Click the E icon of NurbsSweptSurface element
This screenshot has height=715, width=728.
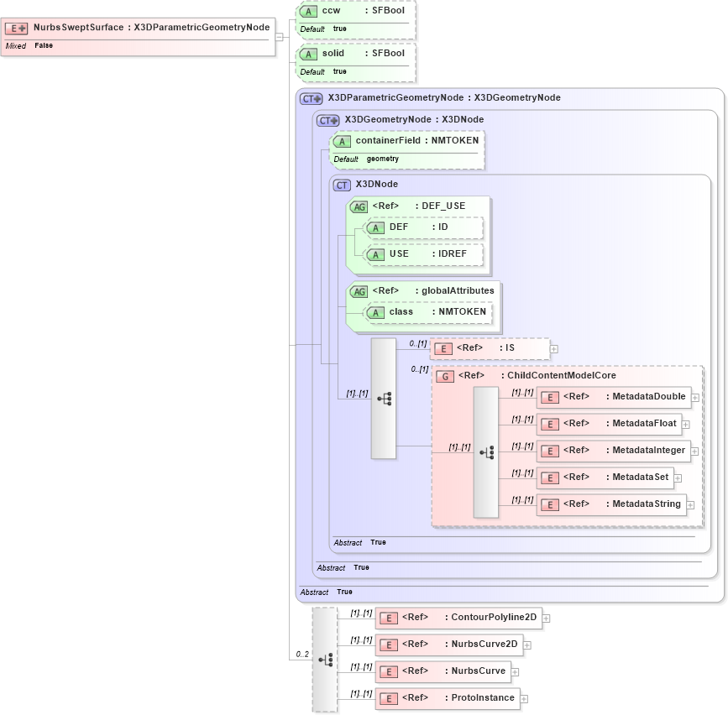[x=16, y=29]
